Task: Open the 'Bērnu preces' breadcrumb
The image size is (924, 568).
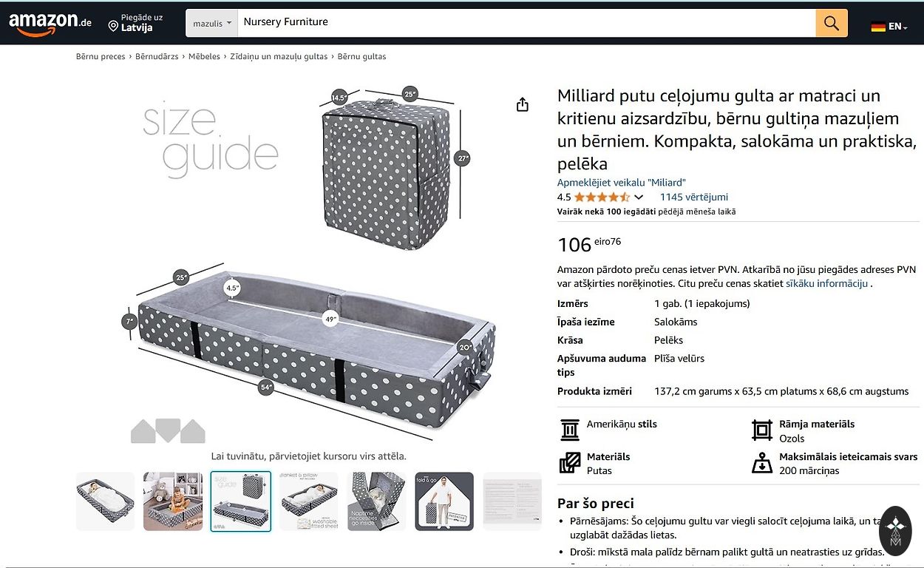Action: coord(101,57)
